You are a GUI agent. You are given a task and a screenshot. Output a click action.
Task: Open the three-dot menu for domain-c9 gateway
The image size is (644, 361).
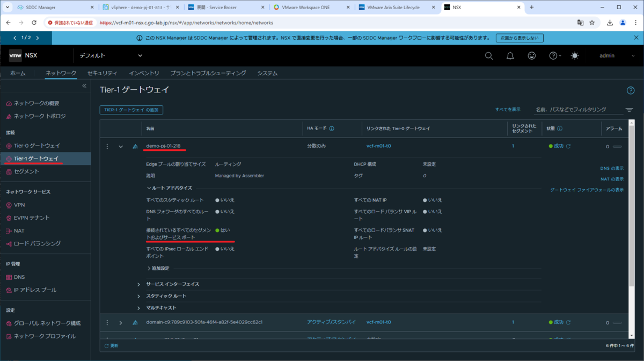(x=107, y=322)
